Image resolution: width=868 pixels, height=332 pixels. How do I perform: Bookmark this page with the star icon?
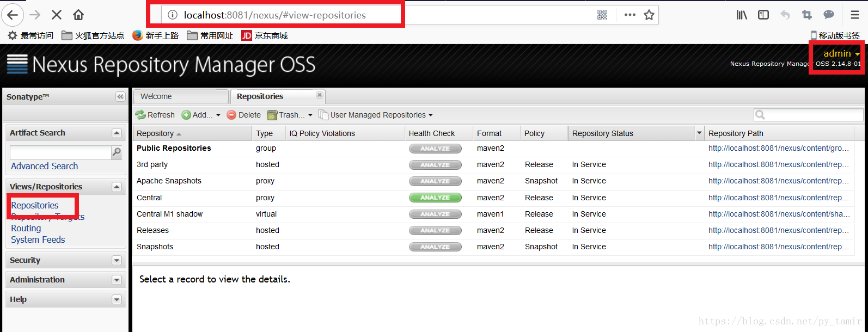(649, 15)
